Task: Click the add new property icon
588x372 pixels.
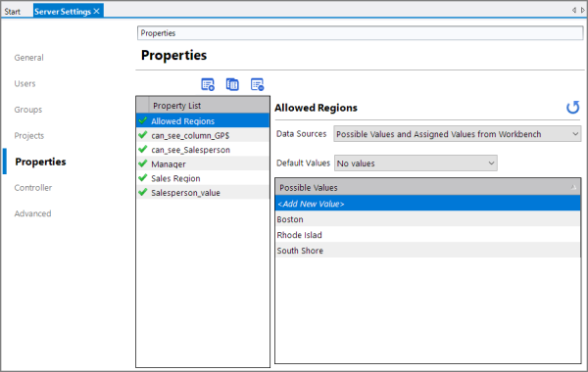Action: coord(208,84)
